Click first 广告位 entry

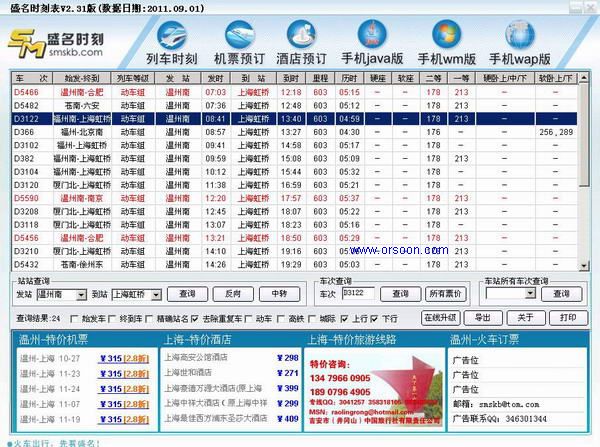point(465,361)
